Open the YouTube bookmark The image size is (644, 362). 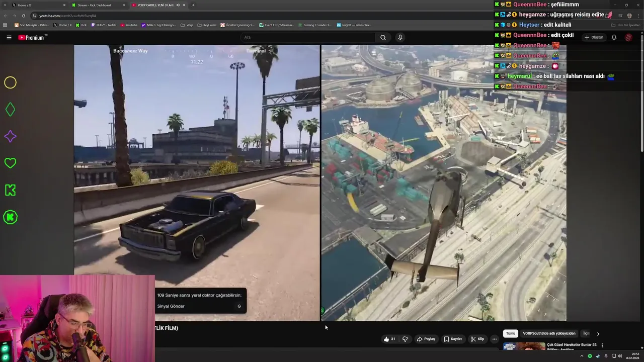tap(128, 25)
